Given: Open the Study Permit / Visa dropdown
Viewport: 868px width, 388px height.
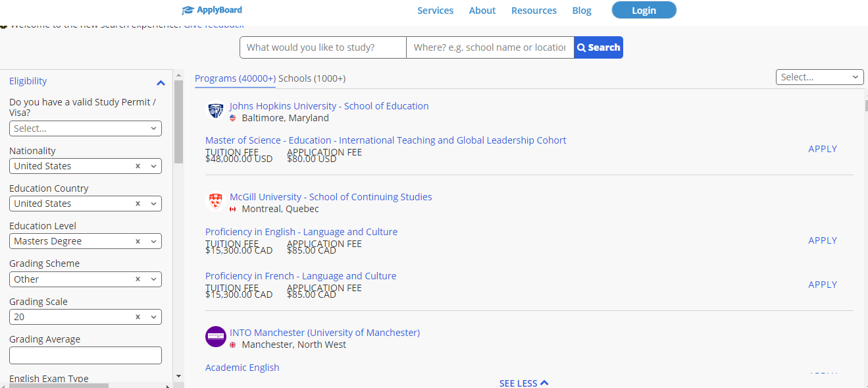Looking at the screenshot, I should coord(86,128).
